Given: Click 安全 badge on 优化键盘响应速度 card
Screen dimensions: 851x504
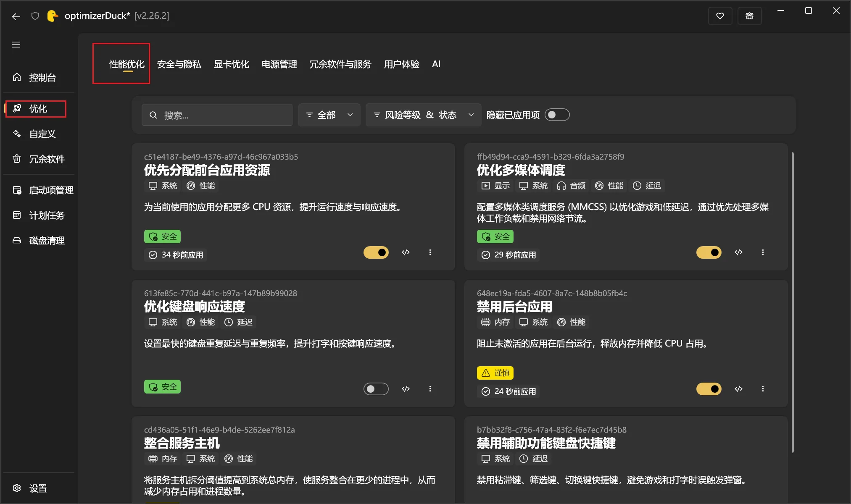Looking at the screenshot, I should coord(162,387).
